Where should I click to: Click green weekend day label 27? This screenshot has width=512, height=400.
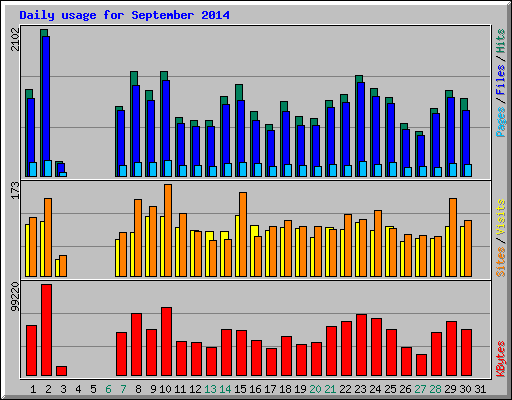(x=420, y=389)
